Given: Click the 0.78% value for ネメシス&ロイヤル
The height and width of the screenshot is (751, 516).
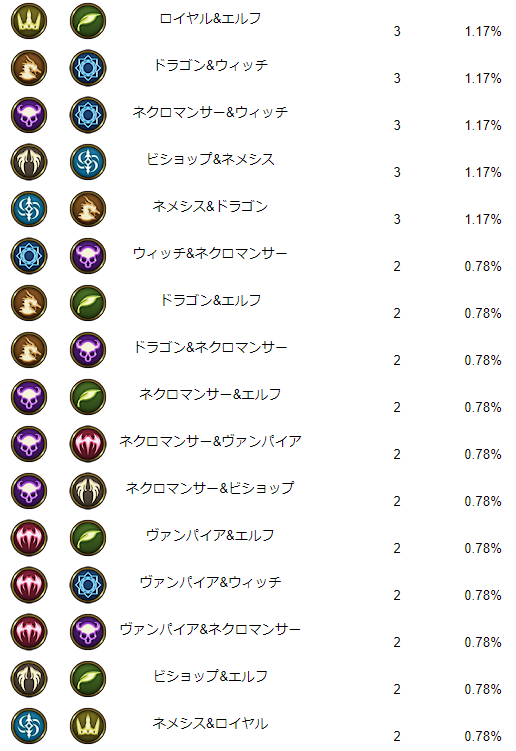Looking at the screenshot, I should pyautogui.click(x=483, y=736).
